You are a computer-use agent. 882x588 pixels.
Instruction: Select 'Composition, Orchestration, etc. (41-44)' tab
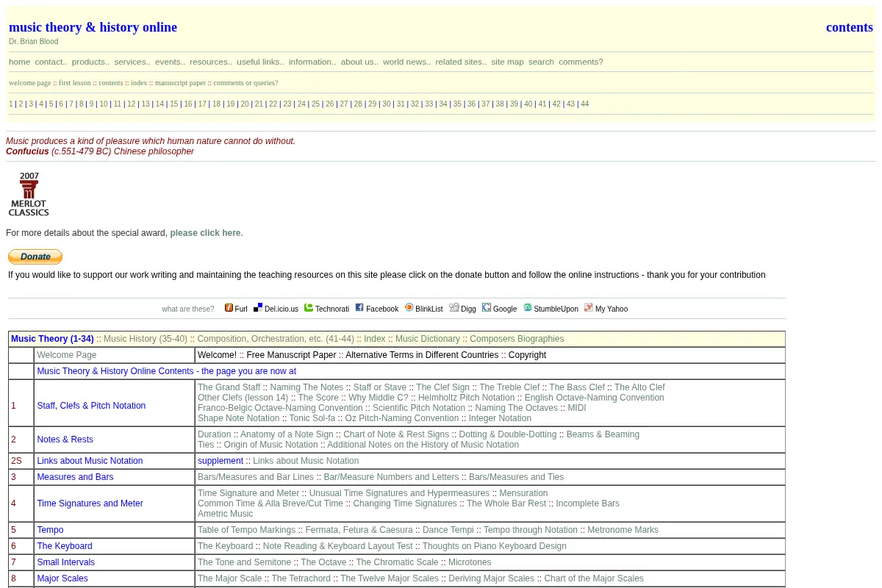(x=276, y=339)
